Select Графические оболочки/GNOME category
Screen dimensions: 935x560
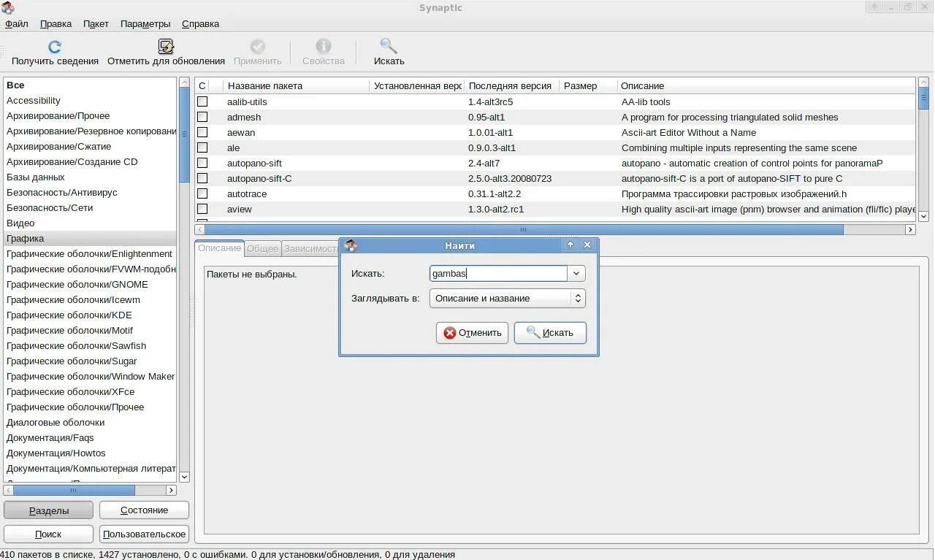(x=90, y=284)
